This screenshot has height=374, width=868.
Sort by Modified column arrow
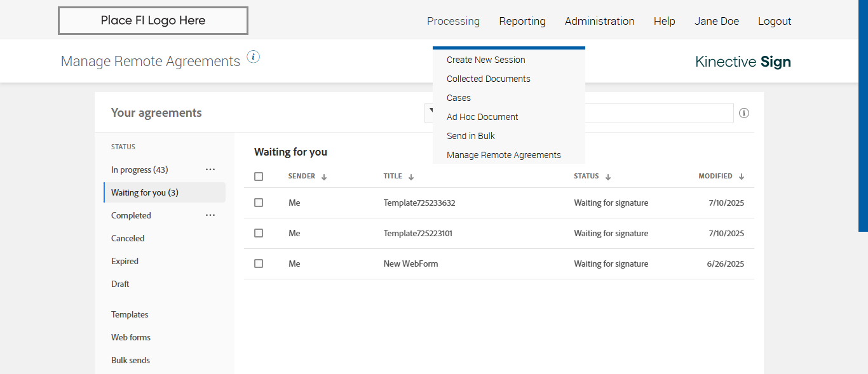point(742,177)
